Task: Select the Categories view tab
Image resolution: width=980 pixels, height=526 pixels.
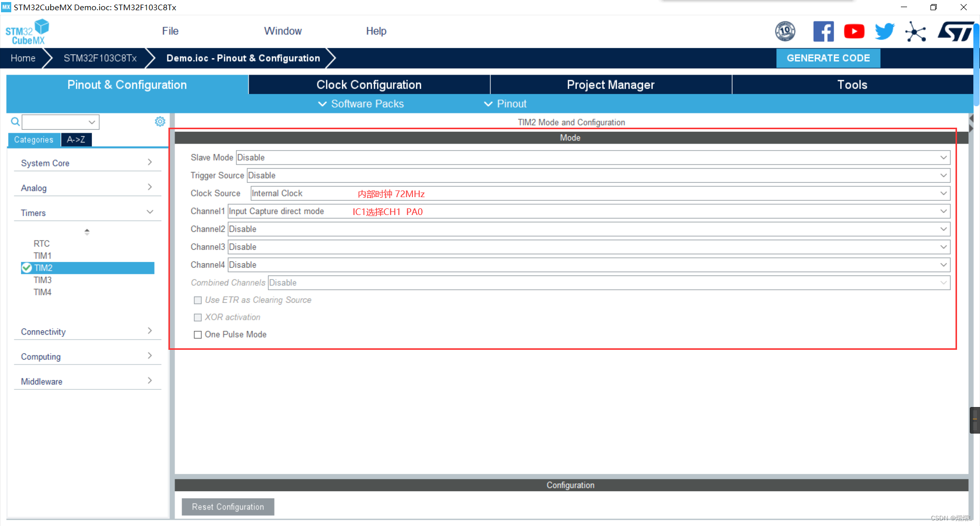Action: point(34,140)
